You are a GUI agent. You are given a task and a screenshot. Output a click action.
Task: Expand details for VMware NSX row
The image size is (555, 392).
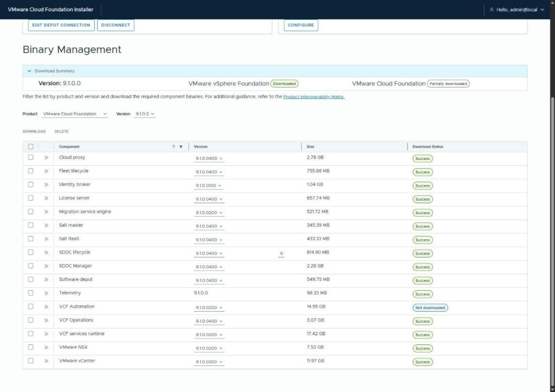46,348
